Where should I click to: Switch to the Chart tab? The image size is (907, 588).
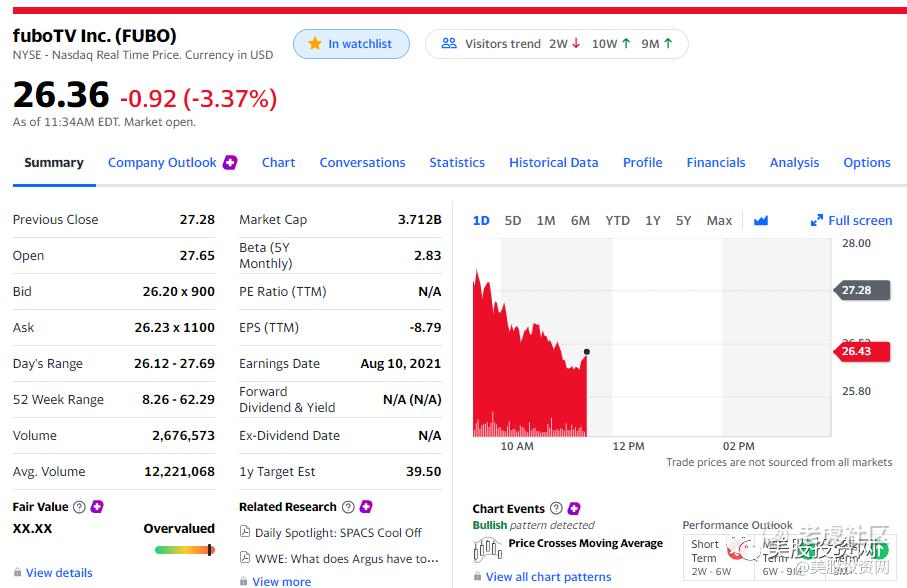coord(278,162)
